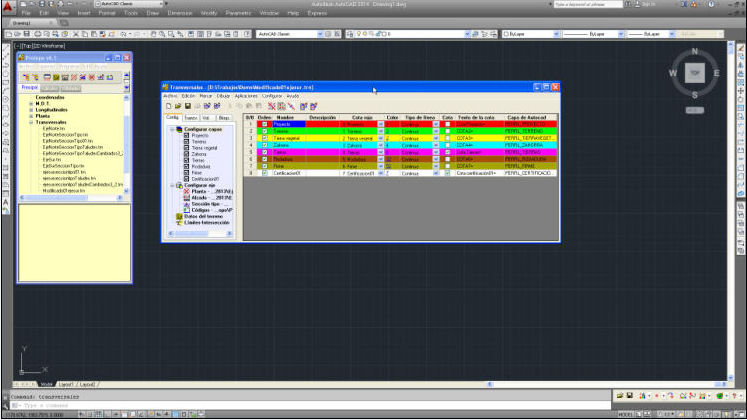Click green icon in Protopo toolbar

pyautogui.click(x=56, y=77)
